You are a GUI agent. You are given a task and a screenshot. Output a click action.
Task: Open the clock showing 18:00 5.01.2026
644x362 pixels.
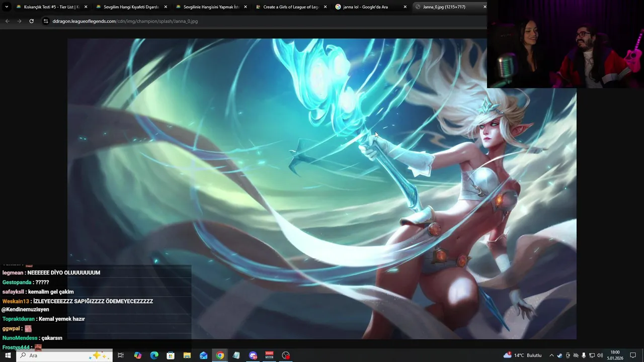615,355
